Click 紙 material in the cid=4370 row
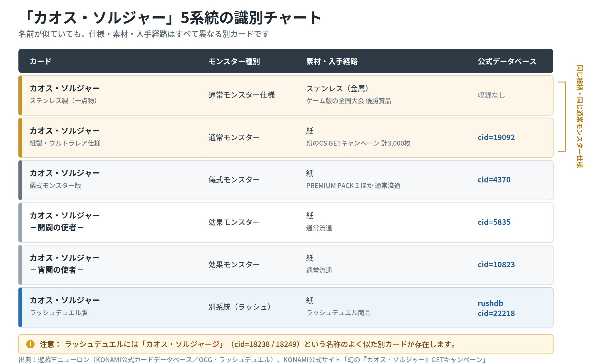Screen dimensions: 604x364 click(x=310, y=173)
